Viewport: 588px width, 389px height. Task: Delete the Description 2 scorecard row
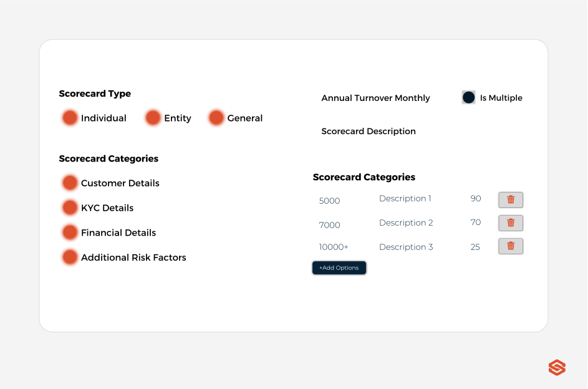510,223
